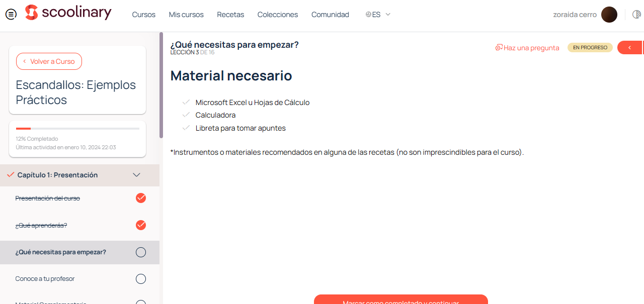644x304 pixels.
Task: Open the Haz una pregunta link
Action: click(x=531, y=47)
